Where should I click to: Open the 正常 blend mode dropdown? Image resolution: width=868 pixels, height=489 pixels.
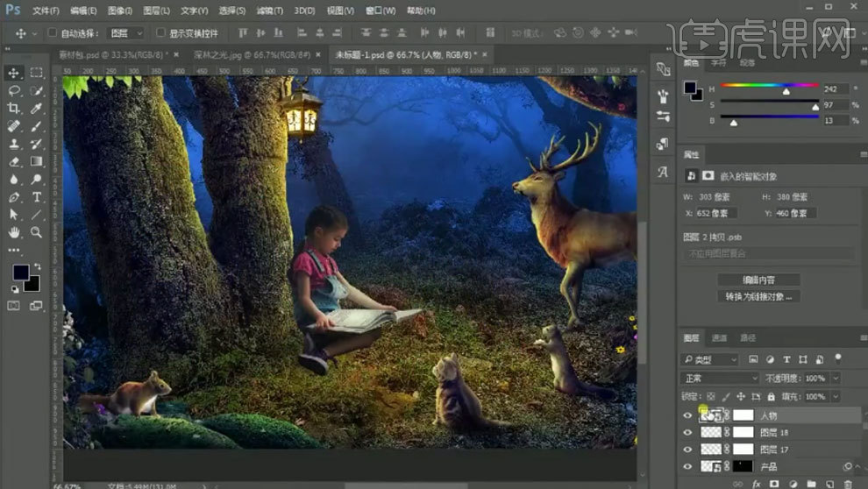tap(720, 379)
